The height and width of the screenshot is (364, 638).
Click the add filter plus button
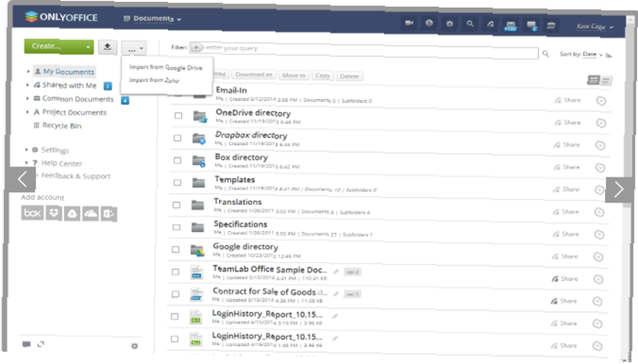point(197,48)
